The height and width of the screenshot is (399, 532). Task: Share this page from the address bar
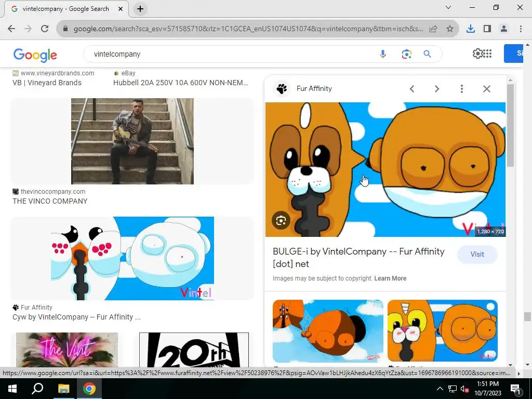[433, 29]
